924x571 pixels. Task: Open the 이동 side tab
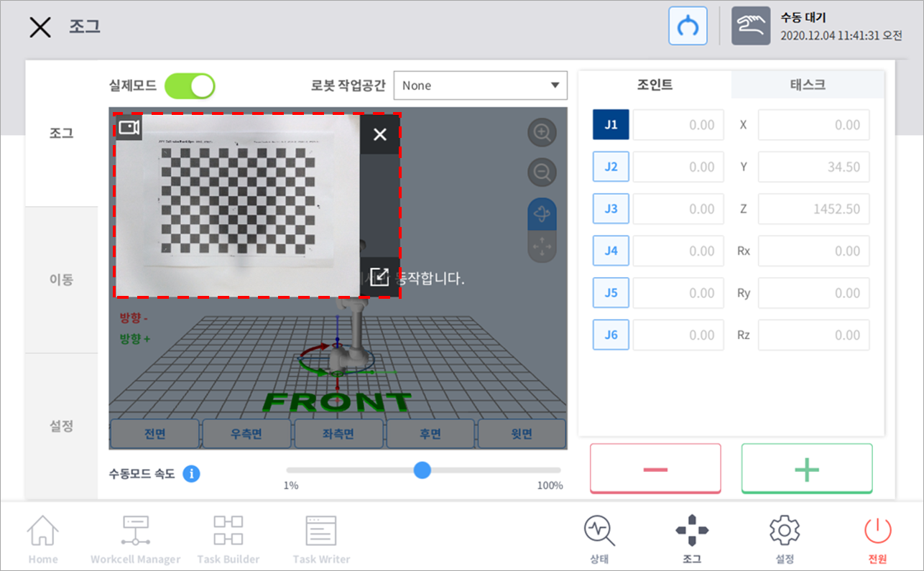(x=61, y=280)
